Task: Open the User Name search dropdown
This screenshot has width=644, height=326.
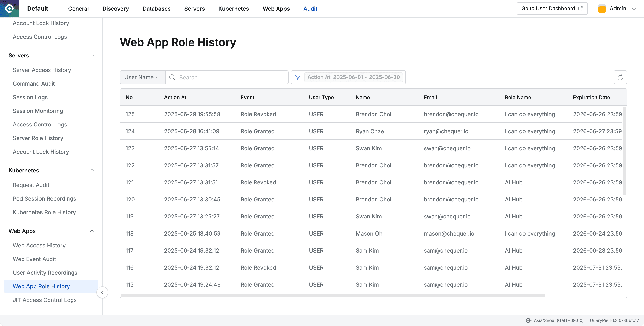Action: pyautogui.click(x=142, y=77)
